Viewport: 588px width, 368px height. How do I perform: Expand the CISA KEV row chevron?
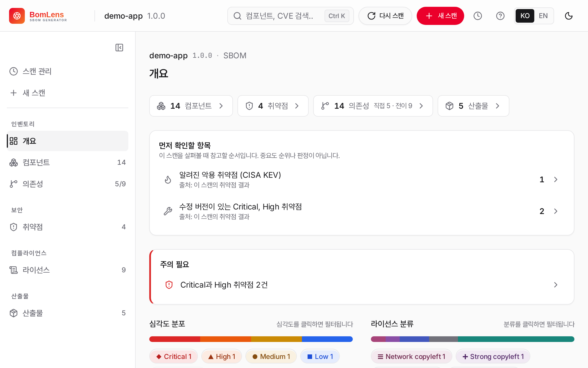(x=556, y=179)
